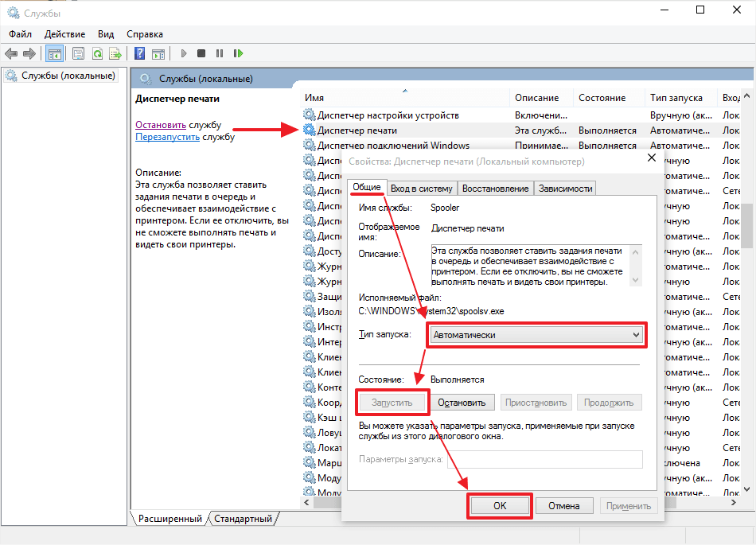The width and height of the screenshot is (756, 545).
Task: Click the Start service play icon
Action: [x=184, y=53]
